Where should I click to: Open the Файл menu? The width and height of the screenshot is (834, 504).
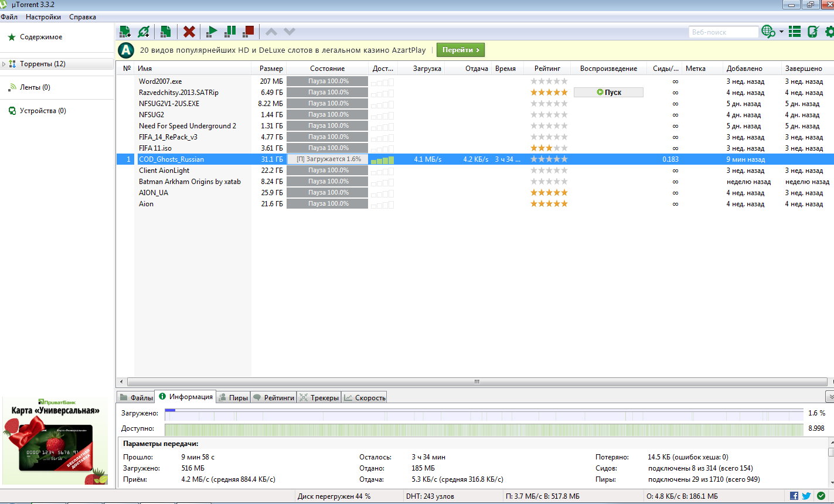pos(9,17)
